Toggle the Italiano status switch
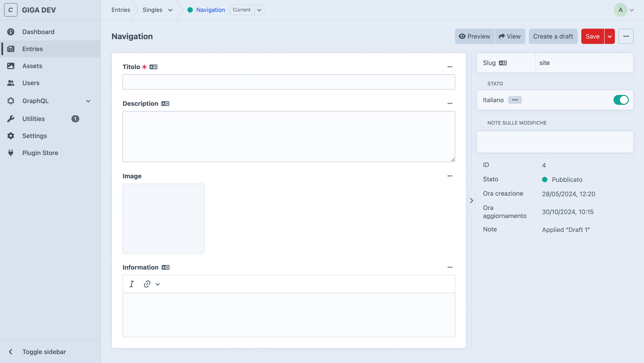Viewport: 644px width, 363px height. coord(620,100)
